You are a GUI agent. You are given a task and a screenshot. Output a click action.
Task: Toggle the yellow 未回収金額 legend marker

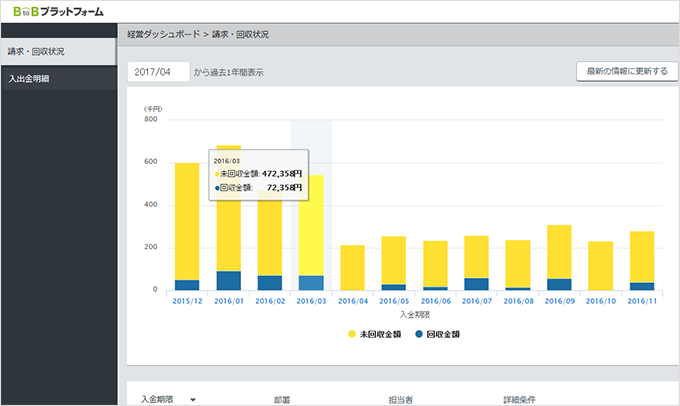352,332
